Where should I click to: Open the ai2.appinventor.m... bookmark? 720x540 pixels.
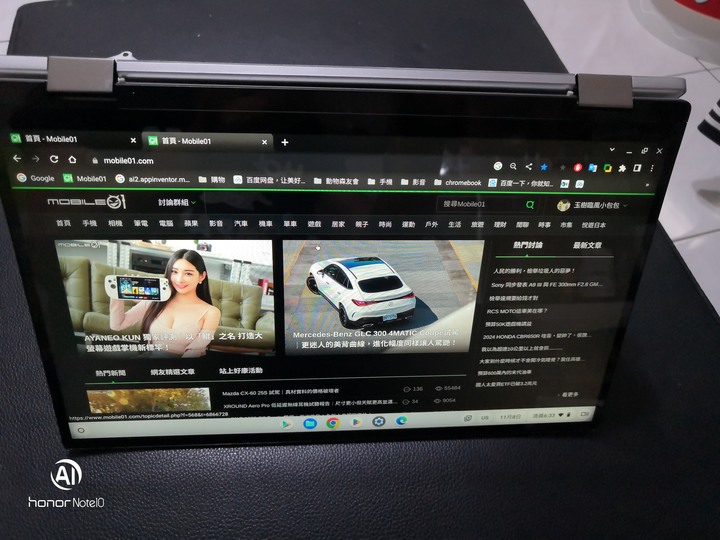click(x=152, y=179)
